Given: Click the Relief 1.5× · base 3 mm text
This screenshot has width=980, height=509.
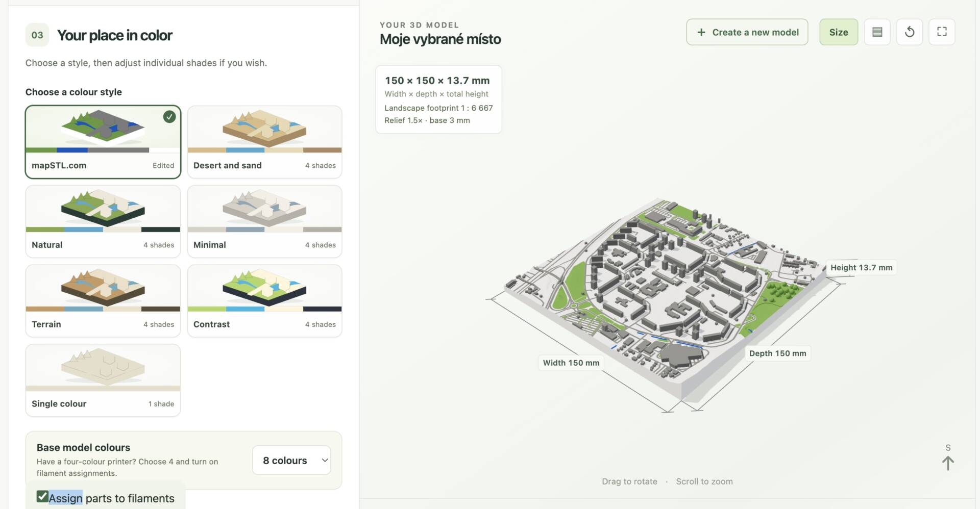Looking at the screenshot, I should [427, 120].
